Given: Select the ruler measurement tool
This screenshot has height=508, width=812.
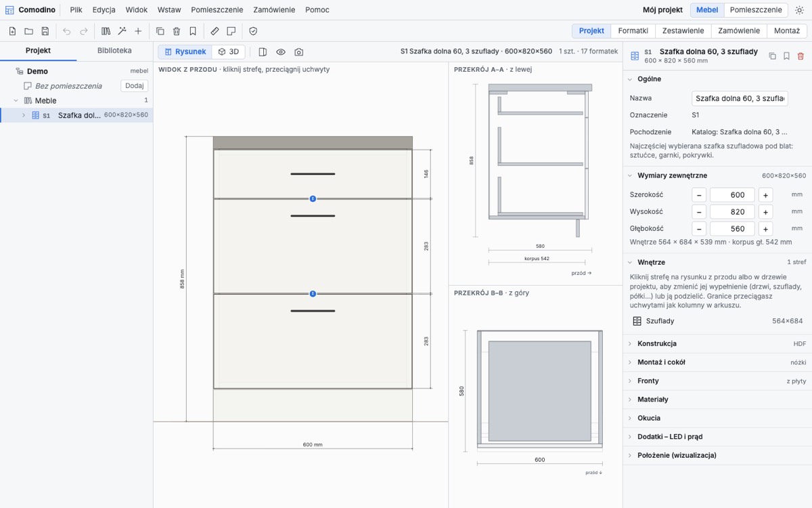Looking at the screenshot, I should pyautogui.click(x=215, y=31).
